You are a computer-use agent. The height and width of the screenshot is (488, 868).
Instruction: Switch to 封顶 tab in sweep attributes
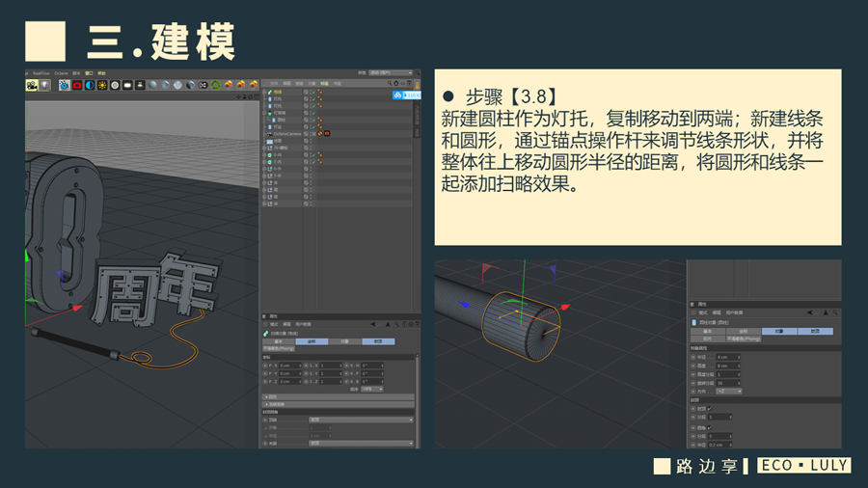[378, 341]
